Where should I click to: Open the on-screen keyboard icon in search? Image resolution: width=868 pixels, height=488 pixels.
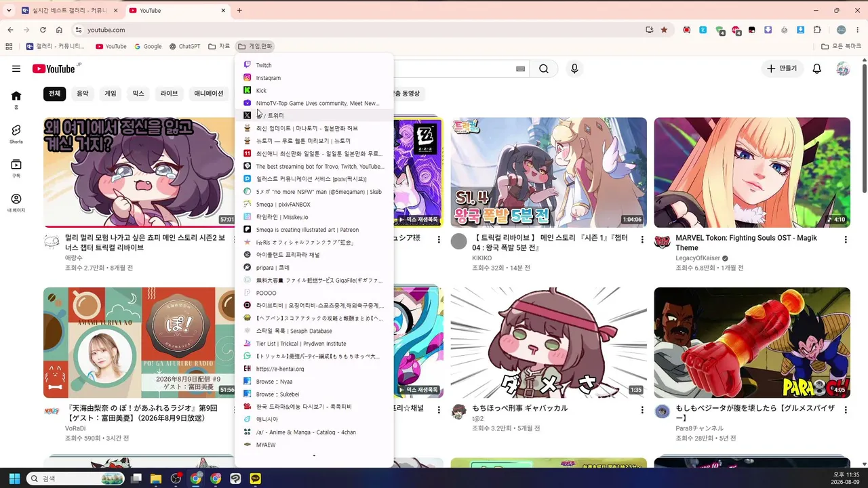coord(520,68)
